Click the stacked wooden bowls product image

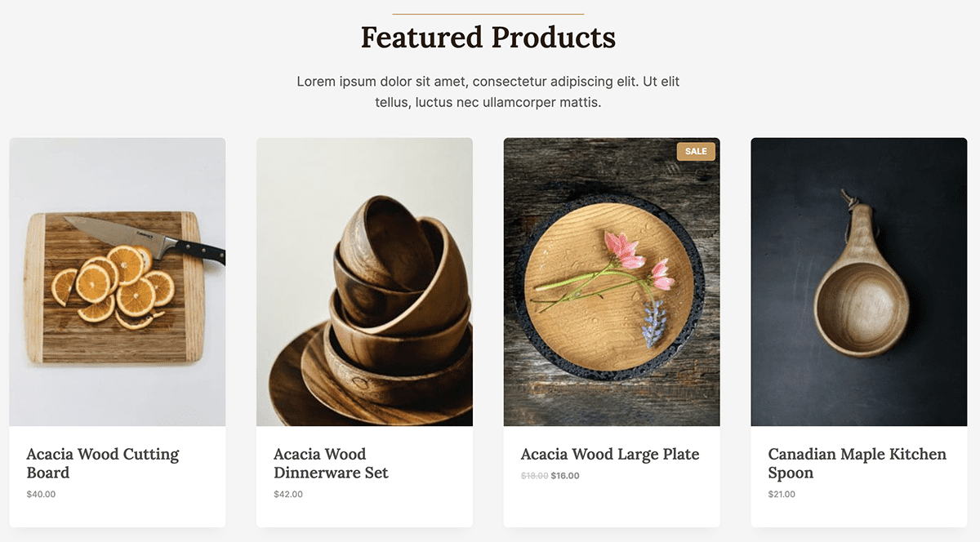click(364, 282)
